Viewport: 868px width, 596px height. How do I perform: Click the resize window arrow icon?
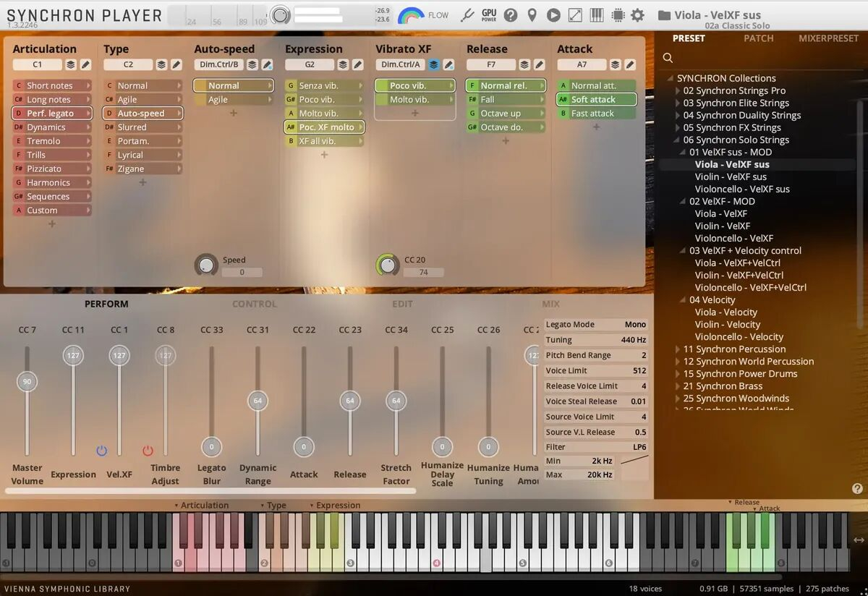click(x=575, y=14)
